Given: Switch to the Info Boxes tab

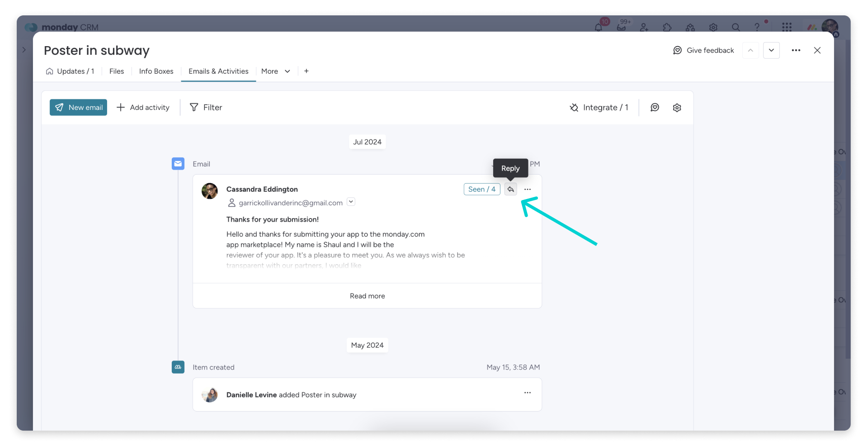Looking at the screenshot, I should tap(156, 71).
